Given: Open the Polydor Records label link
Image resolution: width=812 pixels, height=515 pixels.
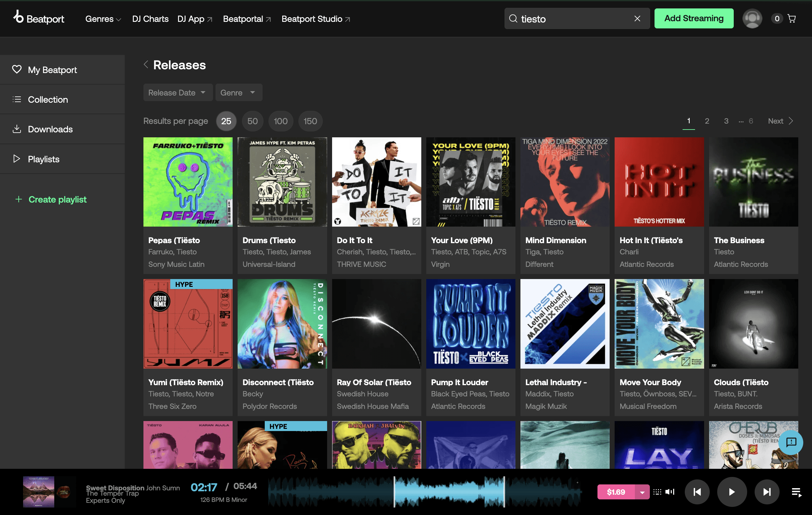Looking at the screenshot, I should coord(270,406).
